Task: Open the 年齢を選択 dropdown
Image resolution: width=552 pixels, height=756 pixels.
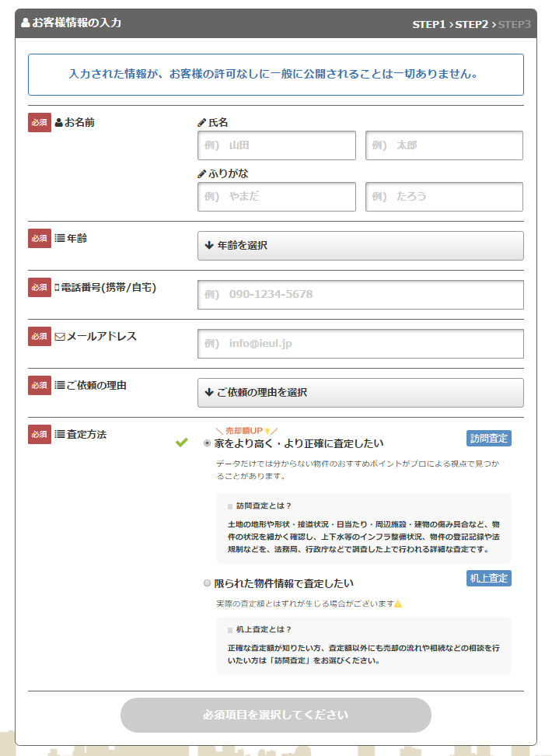Action: point(361,246)
